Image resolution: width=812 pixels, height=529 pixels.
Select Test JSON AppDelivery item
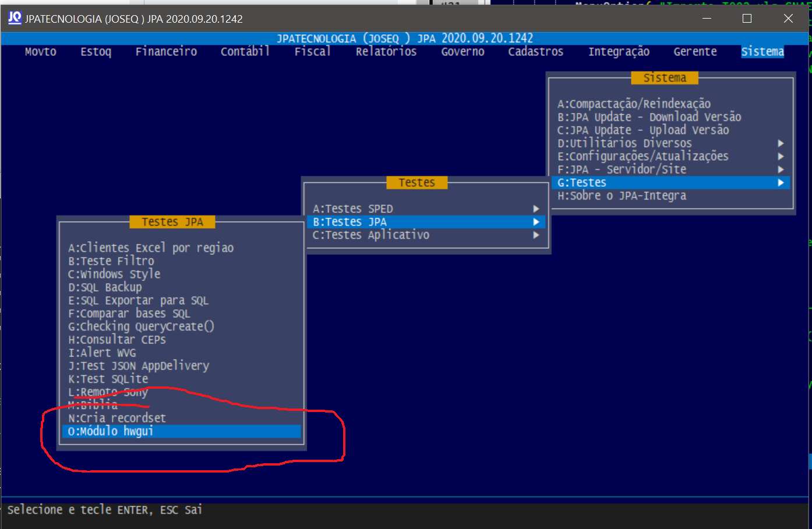(139, 366)
